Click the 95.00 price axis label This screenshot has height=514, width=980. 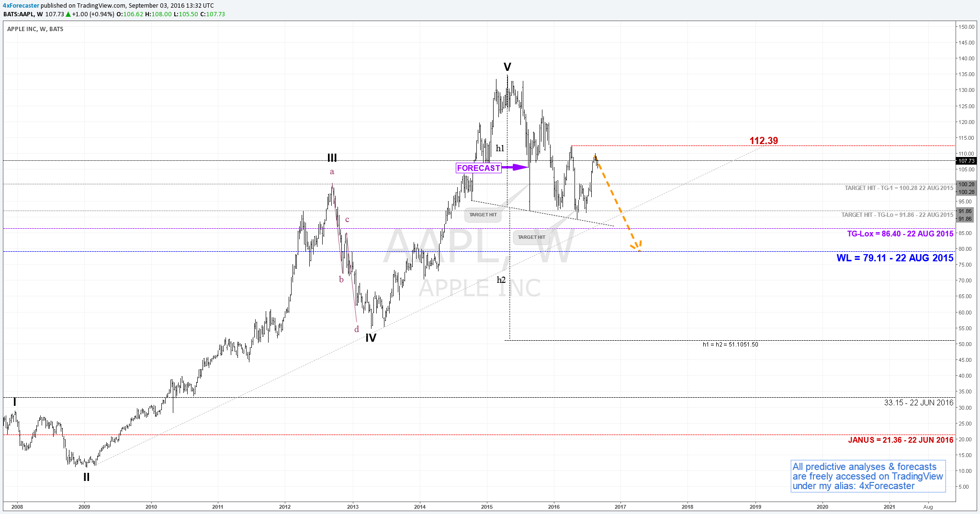(x=965, y=201)
